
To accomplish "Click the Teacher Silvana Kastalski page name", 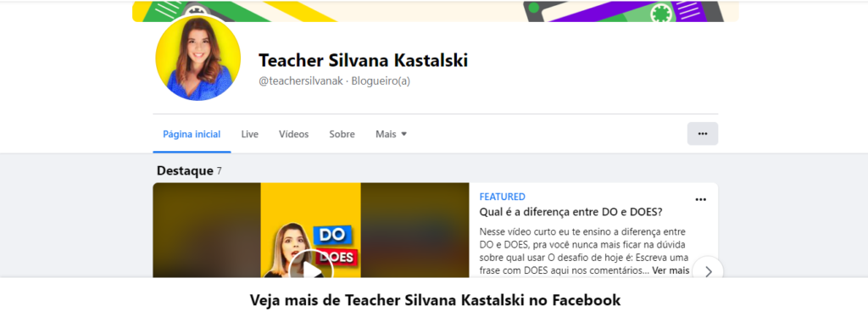I will (364, 60).
